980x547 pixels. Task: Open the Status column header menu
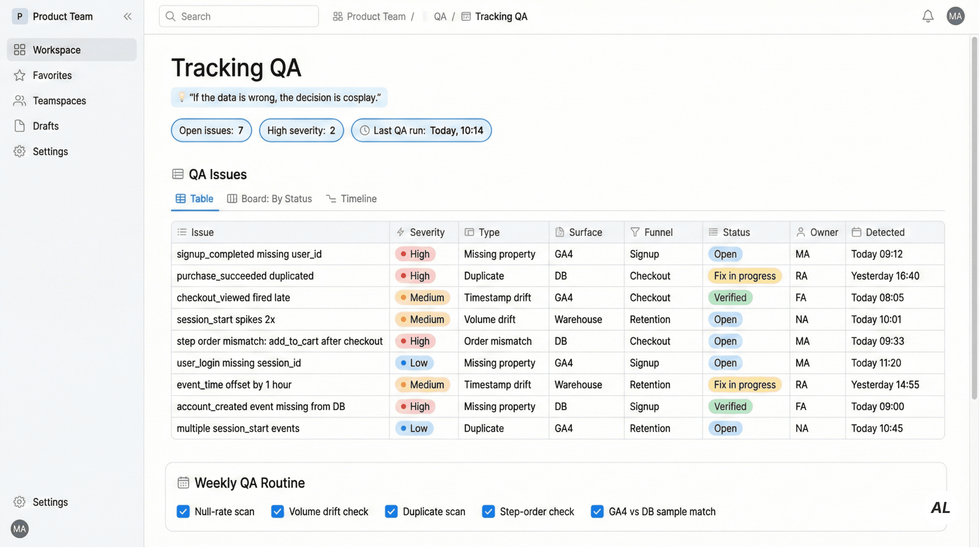click(736, 232)
